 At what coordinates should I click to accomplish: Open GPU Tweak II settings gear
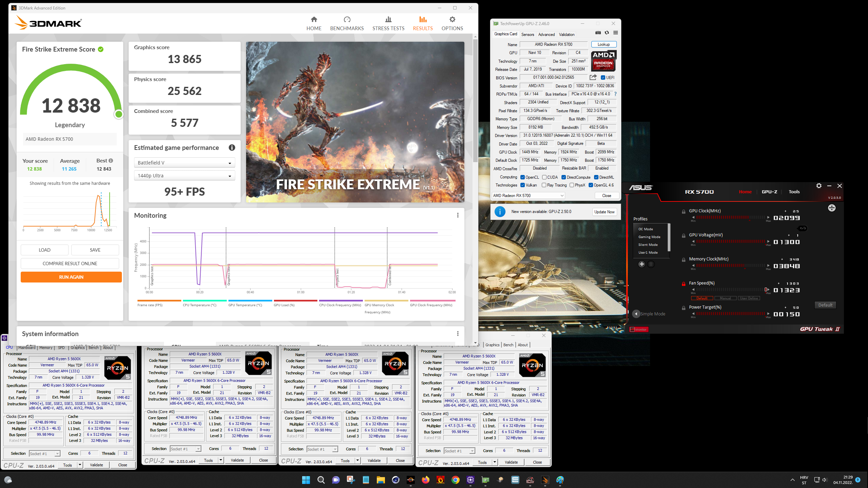coord(819,186)
